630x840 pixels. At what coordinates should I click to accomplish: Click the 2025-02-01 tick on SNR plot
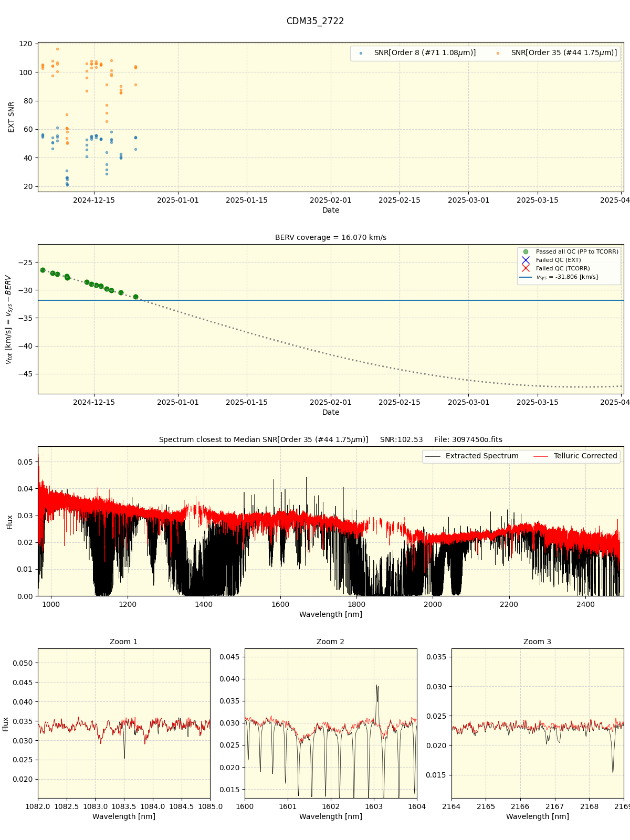331,200
